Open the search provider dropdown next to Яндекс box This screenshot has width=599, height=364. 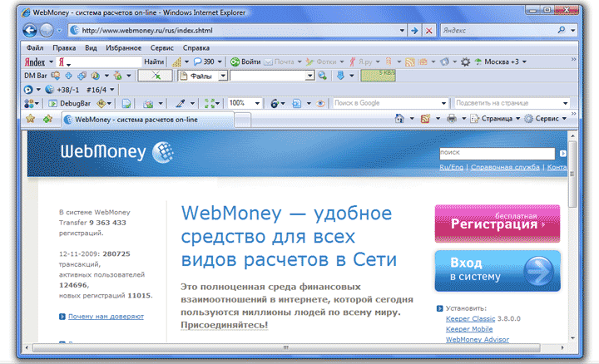point(572,30)
